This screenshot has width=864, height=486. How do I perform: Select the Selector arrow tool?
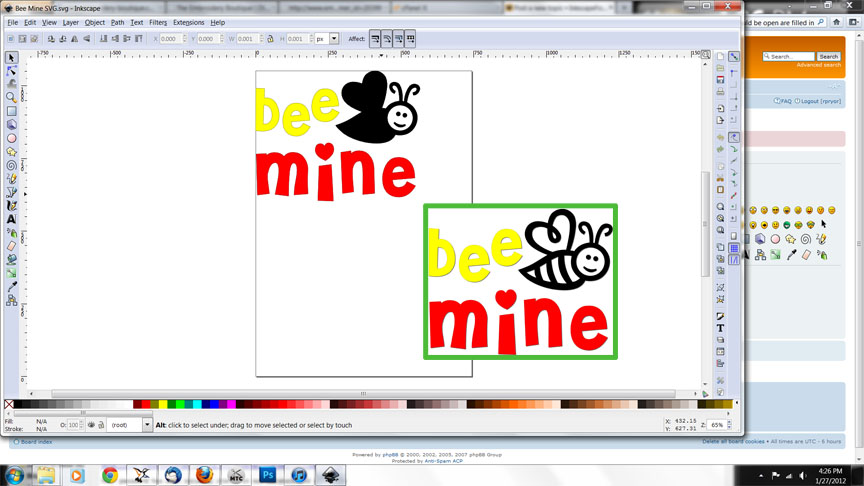(11, 58)
